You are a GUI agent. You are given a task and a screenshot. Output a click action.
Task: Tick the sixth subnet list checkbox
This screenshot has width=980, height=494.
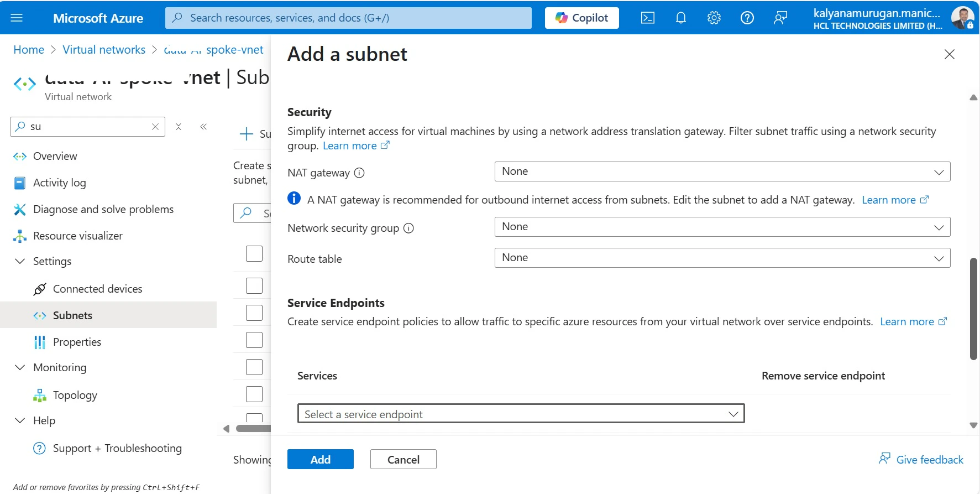point(254,394)
